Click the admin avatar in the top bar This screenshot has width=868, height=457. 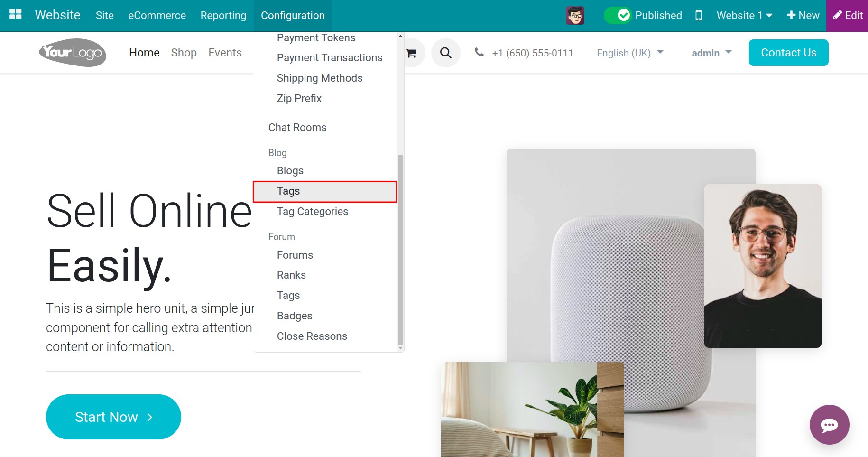pos(574,15)
